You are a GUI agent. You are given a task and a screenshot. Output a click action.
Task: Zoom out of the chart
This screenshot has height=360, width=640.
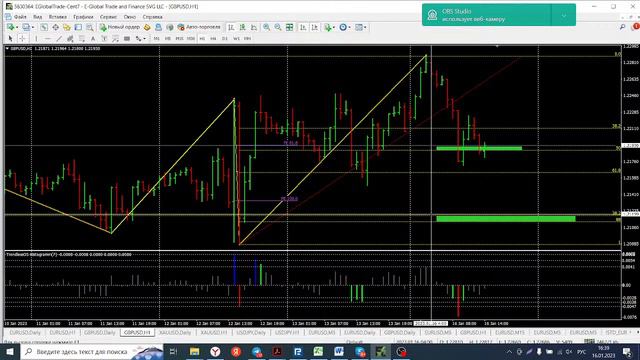pos(278,27)
